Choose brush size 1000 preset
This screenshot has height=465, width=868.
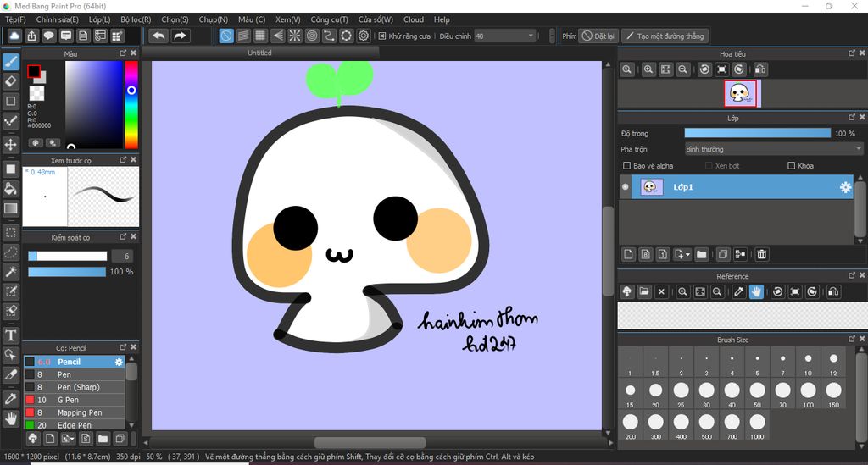pyautogui.click(x=757, y=426)
